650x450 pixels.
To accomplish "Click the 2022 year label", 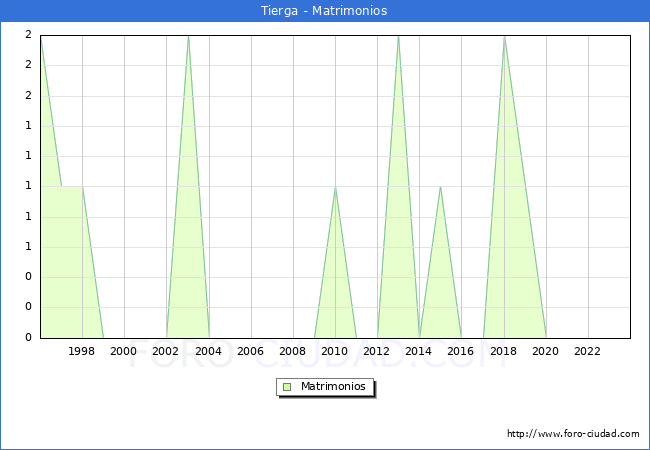I will point(587,351).
